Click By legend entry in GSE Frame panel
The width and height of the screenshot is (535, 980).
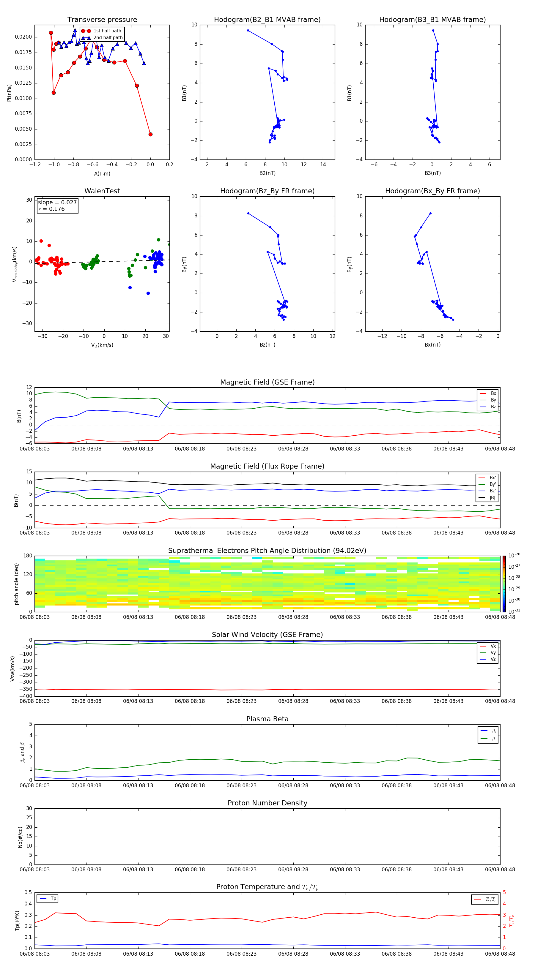tap(488, 400)
